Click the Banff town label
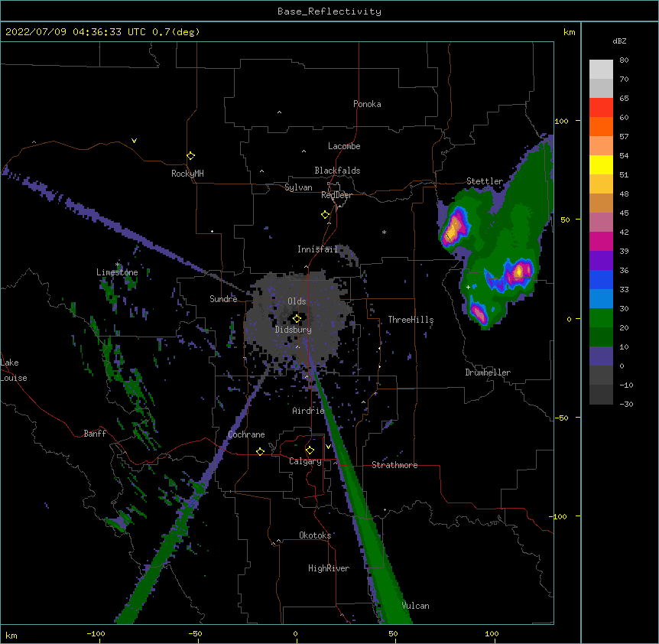The width and height of the screenshot is (659, 644). [x=95, y=434]
